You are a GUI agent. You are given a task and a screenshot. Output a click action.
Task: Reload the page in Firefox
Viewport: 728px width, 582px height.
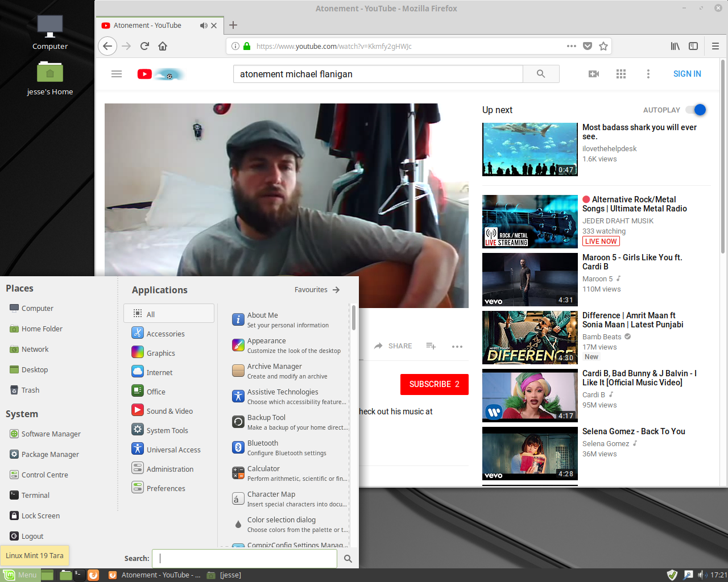pos(144,46)
